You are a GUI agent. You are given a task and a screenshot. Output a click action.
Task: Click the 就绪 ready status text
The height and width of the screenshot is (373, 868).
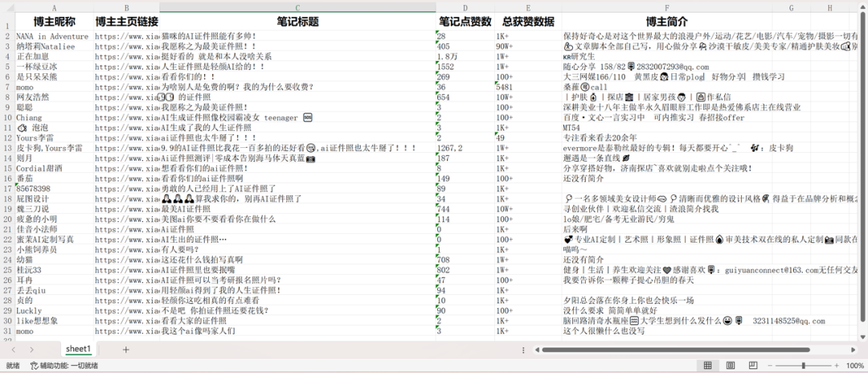[14, 366]
